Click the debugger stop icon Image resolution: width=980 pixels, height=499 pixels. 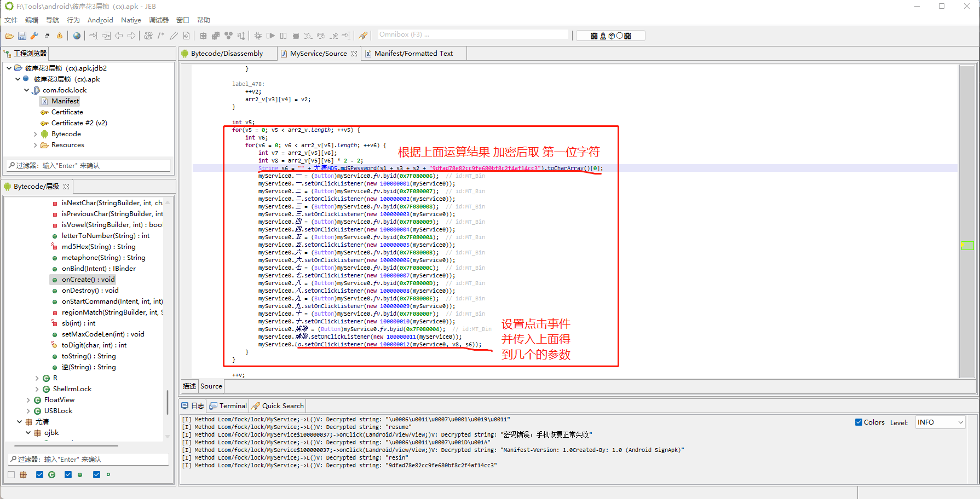tap(296, 36)
